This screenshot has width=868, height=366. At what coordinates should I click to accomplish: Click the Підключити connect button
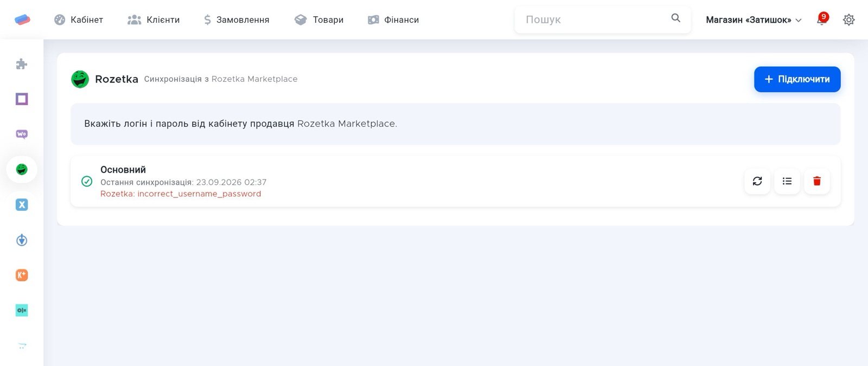(797, 79)
